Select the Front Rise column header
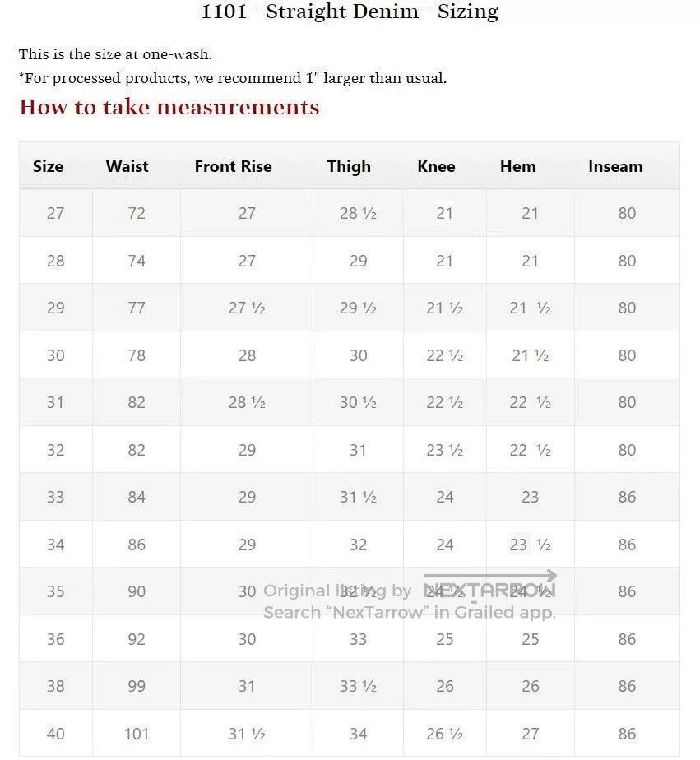 pos(233,166)
